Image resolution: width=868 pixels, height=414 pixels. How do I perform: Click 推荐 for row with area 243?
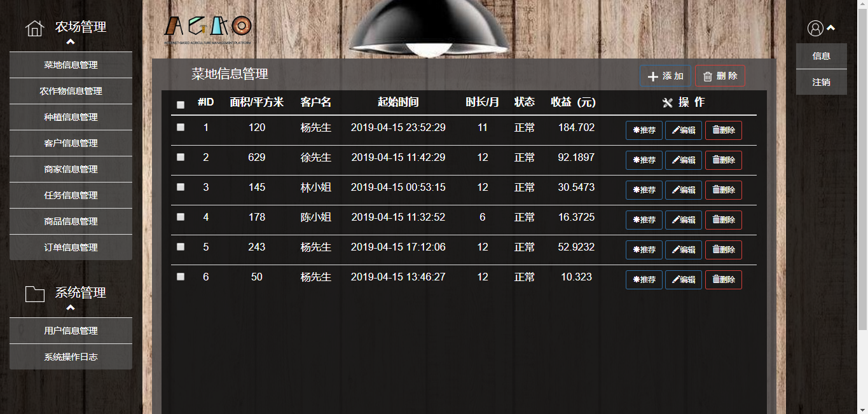click(644, 250)
